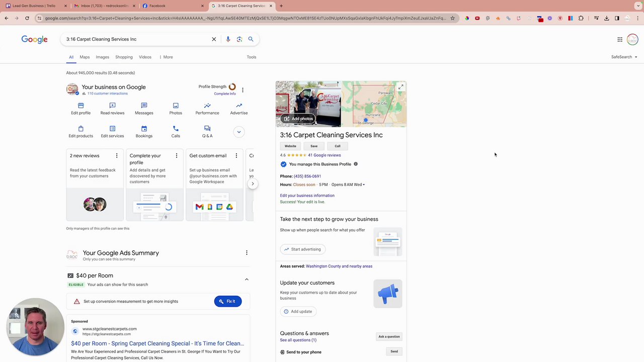Expand more business tools with the chevron
Viewport: 644px width, 362px height.
pyautogui.click(x=239, y=132)
